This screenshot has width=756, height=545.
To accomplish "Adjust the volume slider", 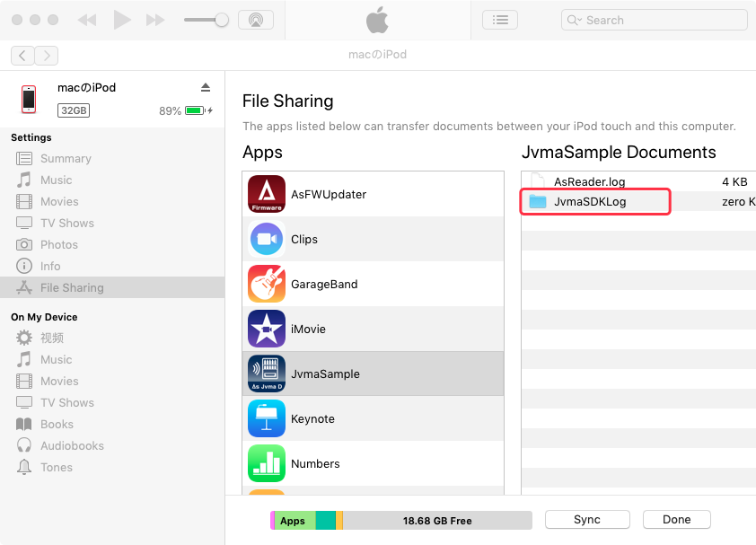I will coord(207,20).
